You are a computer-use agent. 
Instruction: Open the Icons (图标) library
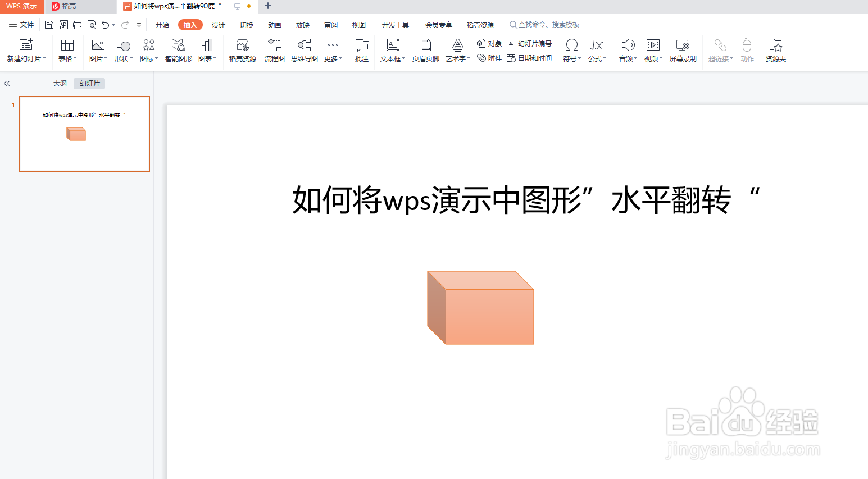[149, 45]
